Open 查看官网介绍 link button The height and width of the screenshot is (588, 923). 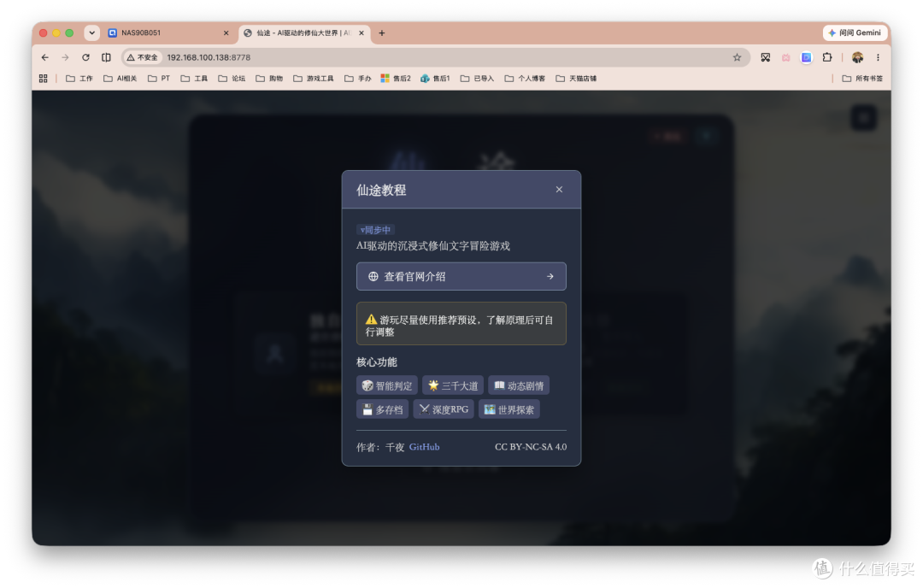(461, 276)
